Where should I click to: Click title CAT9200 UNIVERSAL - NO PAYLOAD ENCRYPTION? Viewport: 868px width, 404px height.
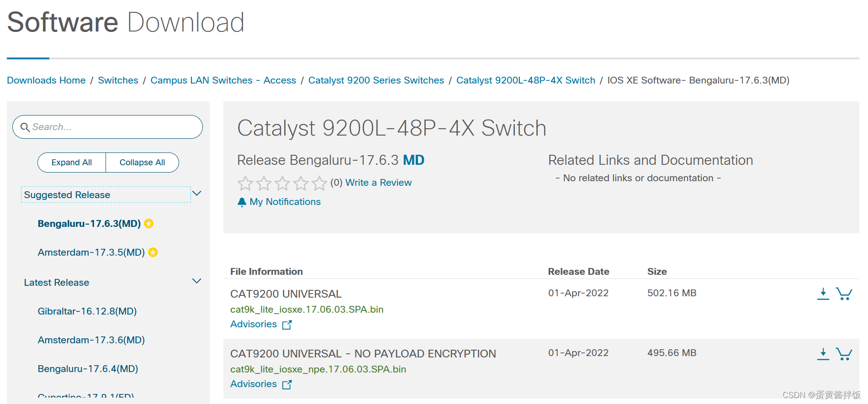(363, 354)
